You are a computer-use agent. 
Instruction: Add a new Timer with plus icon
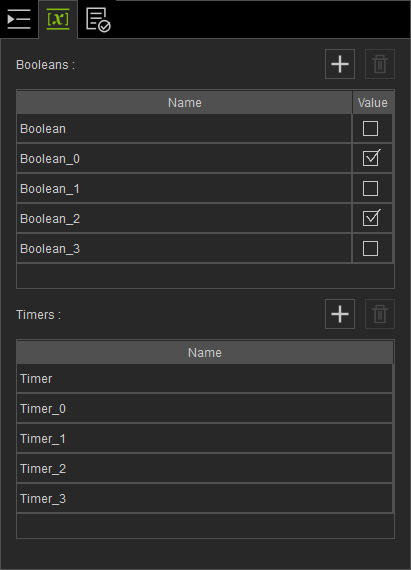point(340,314)
